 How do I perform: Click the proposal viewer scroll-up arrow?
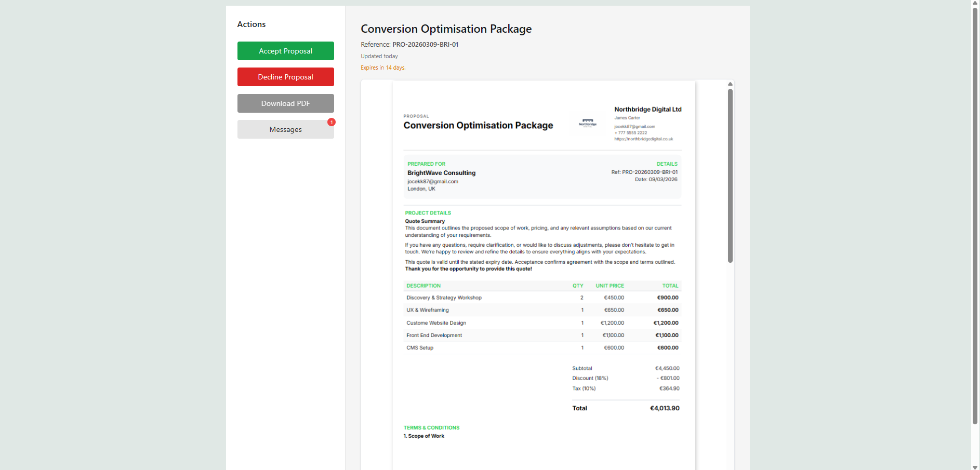730,84
